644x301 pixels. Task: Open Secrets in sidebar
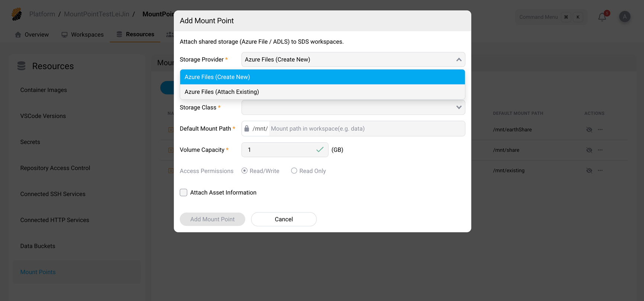[x=30, y=142]
